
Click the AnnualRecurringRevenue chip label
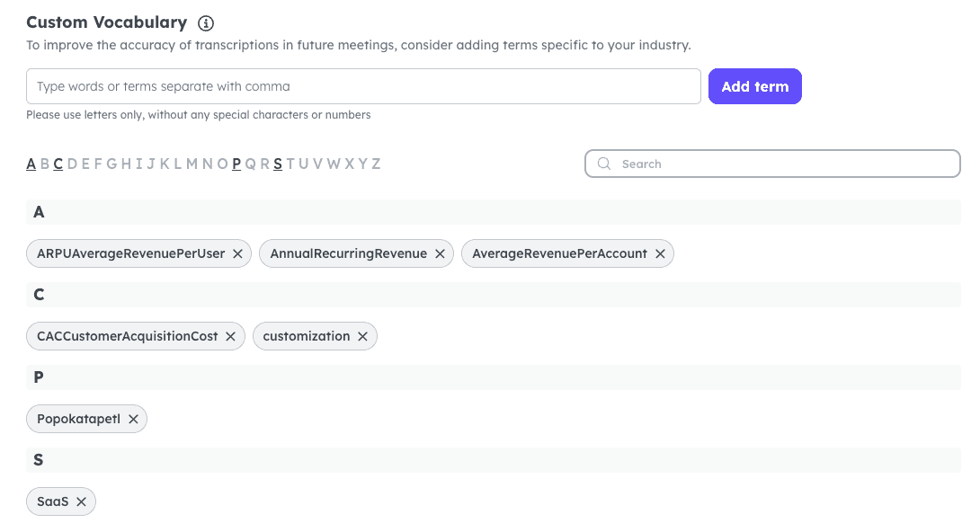click(348, 253)
